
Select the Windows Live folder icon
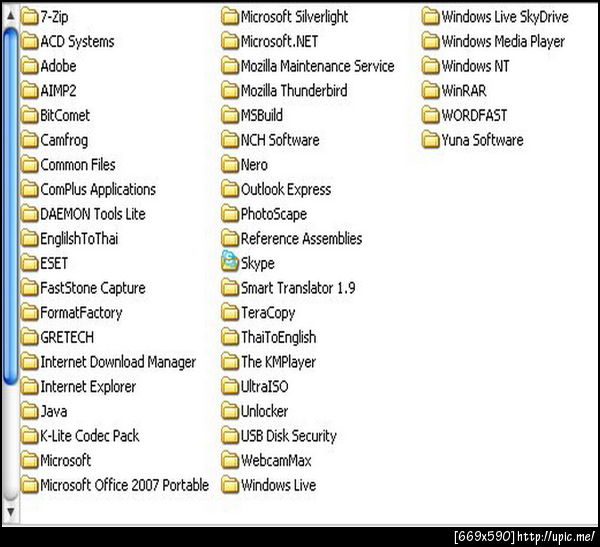coord(230,485)
